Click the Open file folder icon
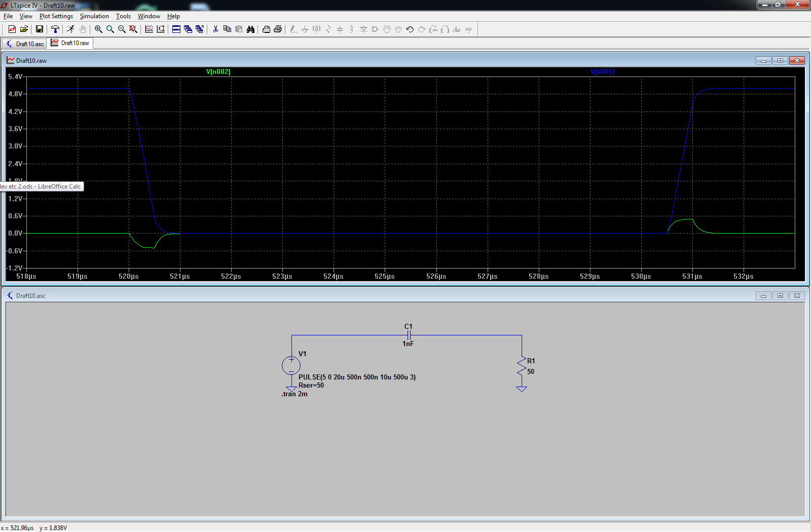The image size is (811, 532). [x=24, y=29]
